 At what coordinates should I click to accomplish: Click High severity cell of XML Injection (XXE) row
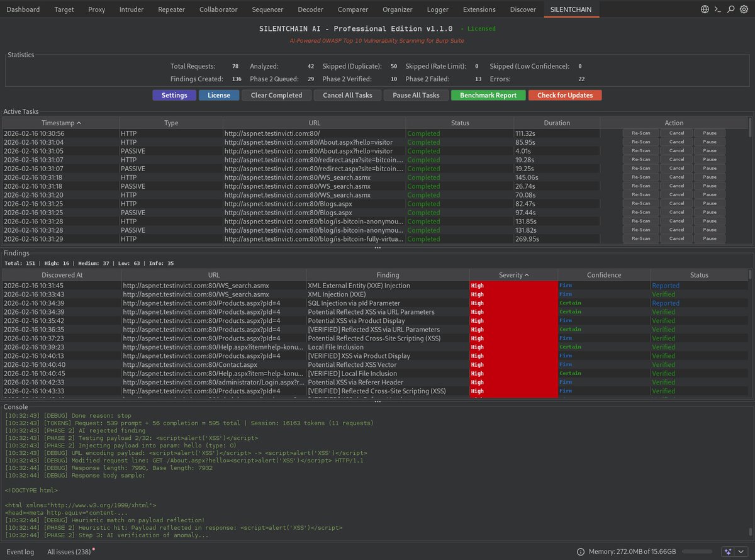(513, 294)
